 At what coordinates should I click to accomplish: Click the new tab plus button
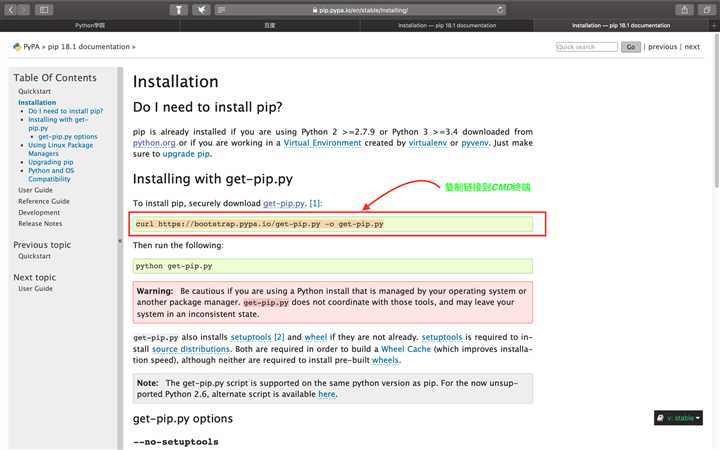714,26
